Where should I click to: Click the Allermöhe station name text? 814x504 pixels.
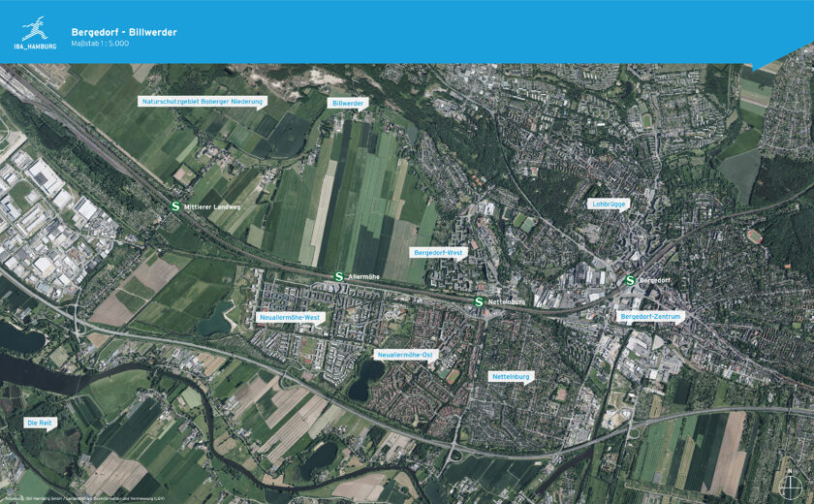[x=363, y=277]
